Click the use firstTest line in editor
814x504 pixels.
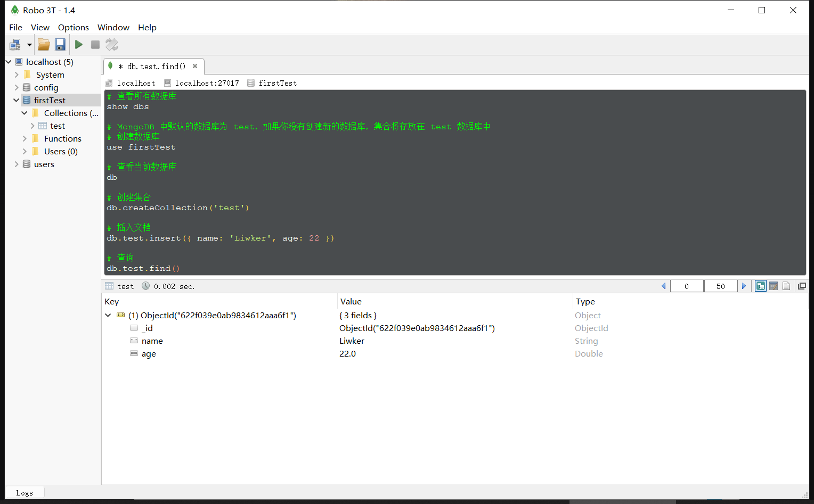point(141,147)
